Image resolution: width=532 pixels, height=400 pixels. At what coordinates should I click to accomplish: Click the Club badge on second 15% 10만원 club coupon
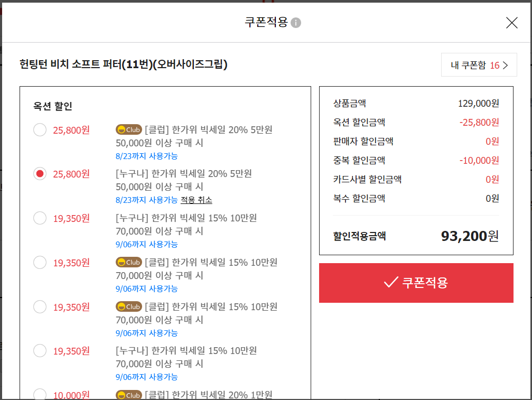[129, 306]
